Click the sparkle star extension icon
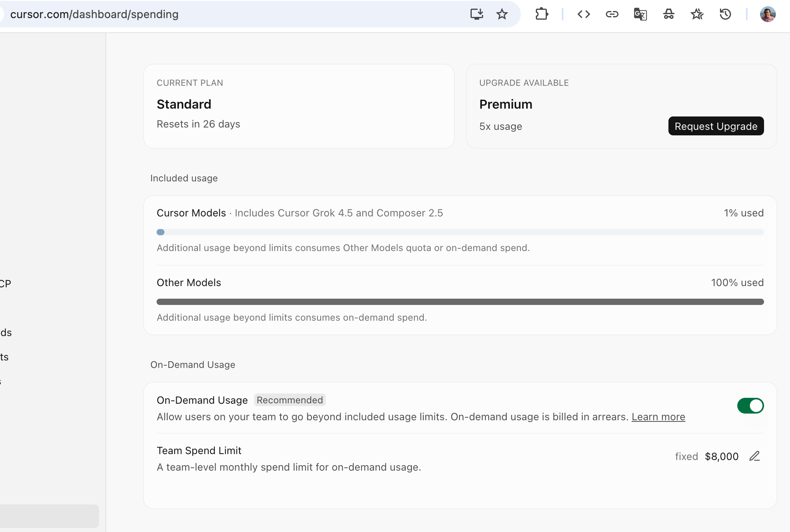The image size is (790, 532). 697,14
